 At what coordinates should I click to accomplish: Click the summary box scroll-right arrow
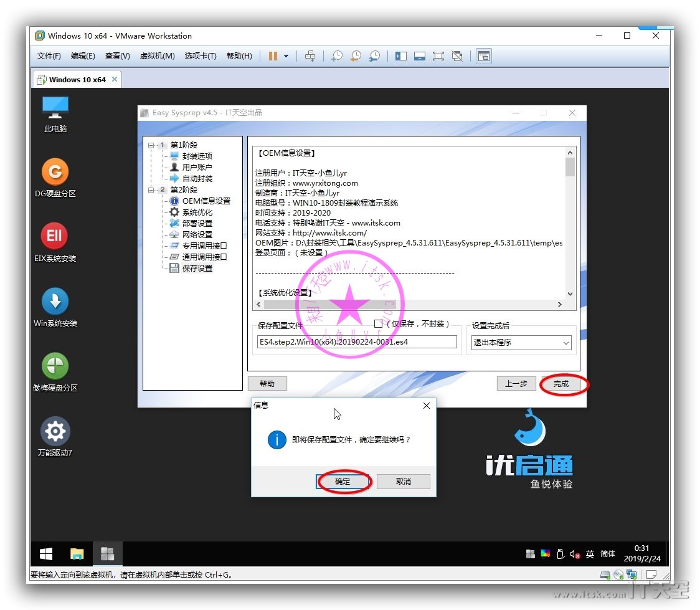(x=560, y=304)
